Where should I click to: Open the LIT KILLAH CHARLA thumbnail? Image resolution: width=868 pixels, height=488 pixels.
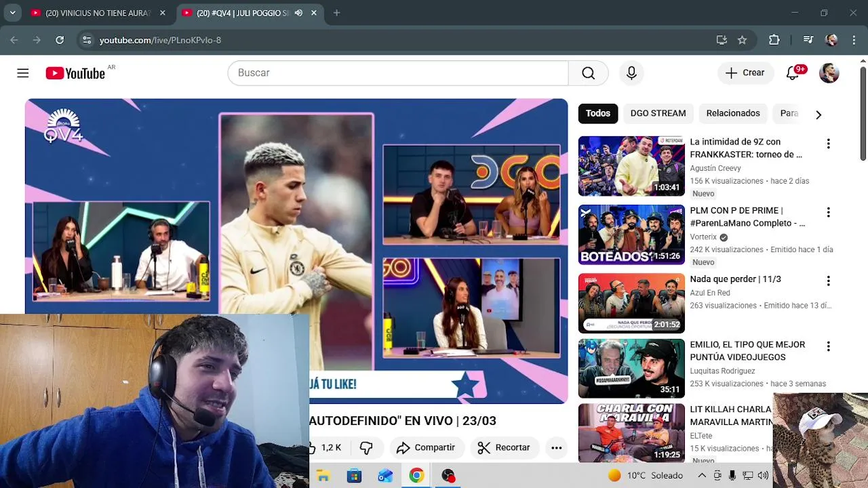tap(631, 432)
